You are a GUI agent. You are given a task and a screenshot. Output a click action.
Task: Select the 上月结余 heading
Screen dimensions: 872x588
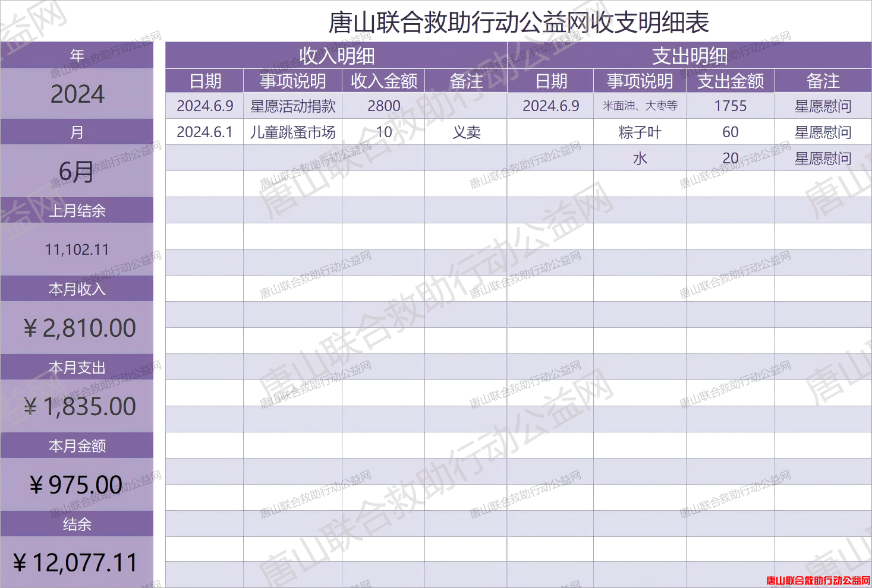[x=77, y=210]
